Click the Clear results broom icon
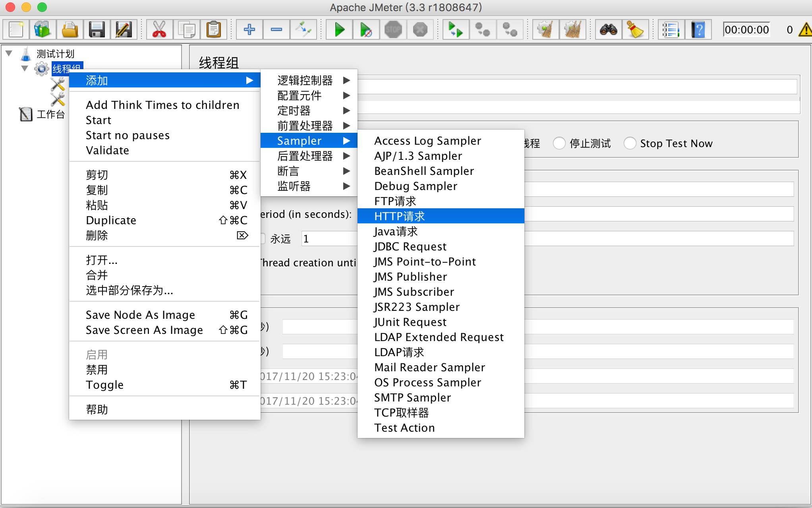This screenshot has width=812, height=508. [x=545, y=30]
